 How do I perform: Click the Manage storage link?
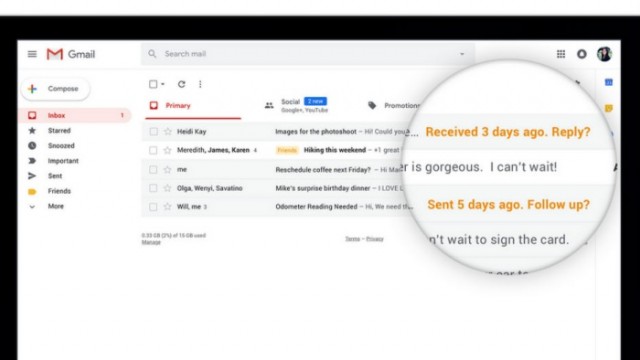tap(151, 242)
